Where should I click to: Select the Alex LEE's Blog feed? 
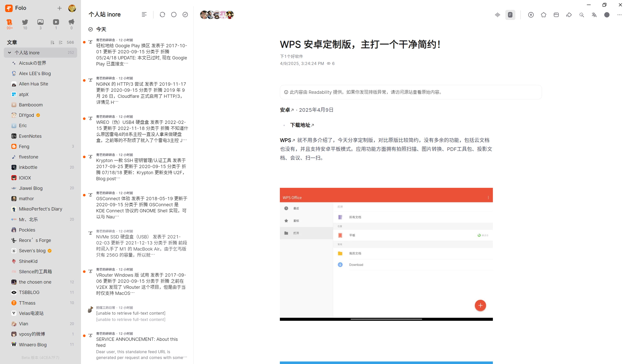(40, 74)
